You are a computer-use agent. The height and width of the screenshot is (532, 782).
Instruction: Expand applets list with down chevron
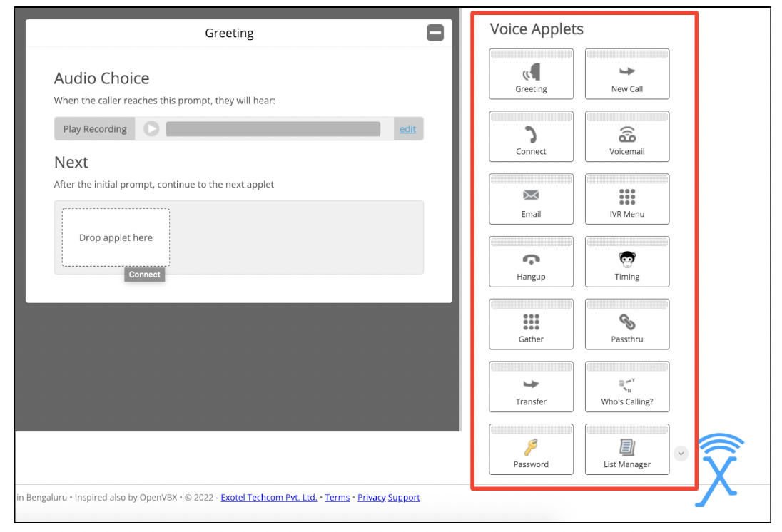(x=681, y=453)
